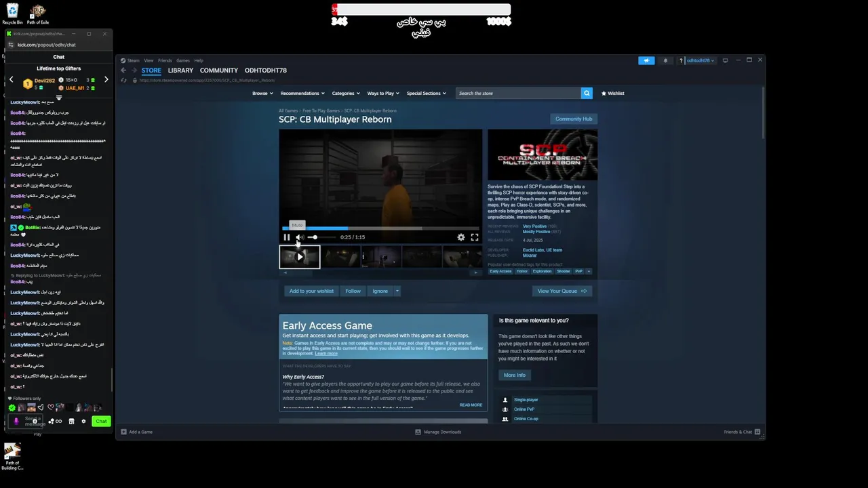Viewport: 868px width, 488px height.
Task: Click the Follow button
Action: click(353, 291)
